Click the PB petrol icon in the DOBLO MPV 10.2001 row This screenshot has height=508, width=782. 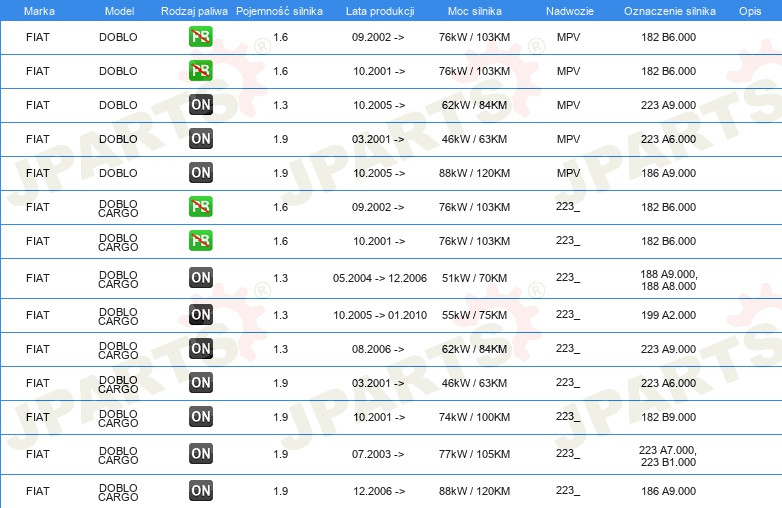click(200, 71)
